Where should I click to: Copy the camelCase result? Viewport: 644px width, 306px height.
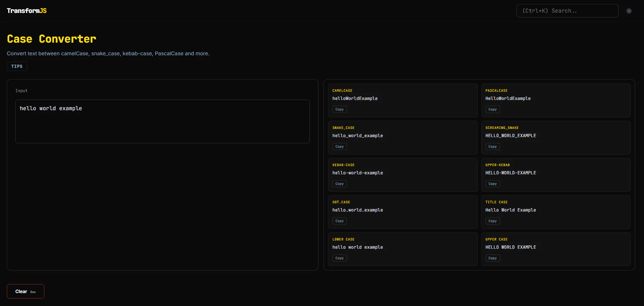pyautogui.click(x=339, y=110)
